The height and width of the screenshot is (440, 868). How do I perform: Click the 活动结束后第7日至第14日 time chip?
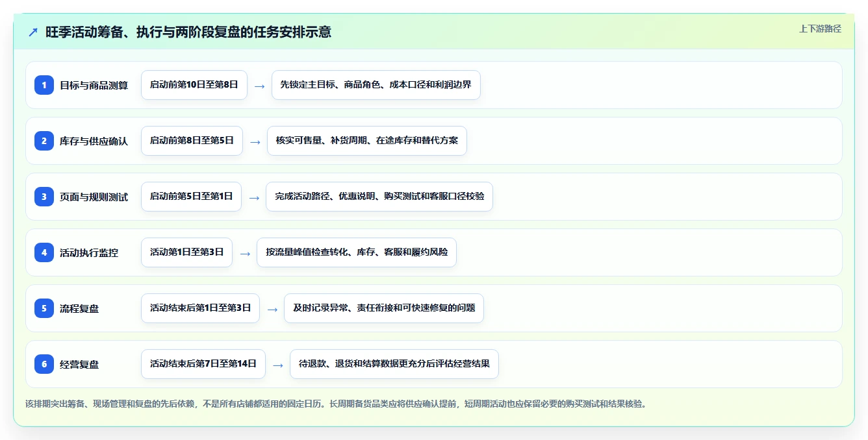(x=203, y=364)
